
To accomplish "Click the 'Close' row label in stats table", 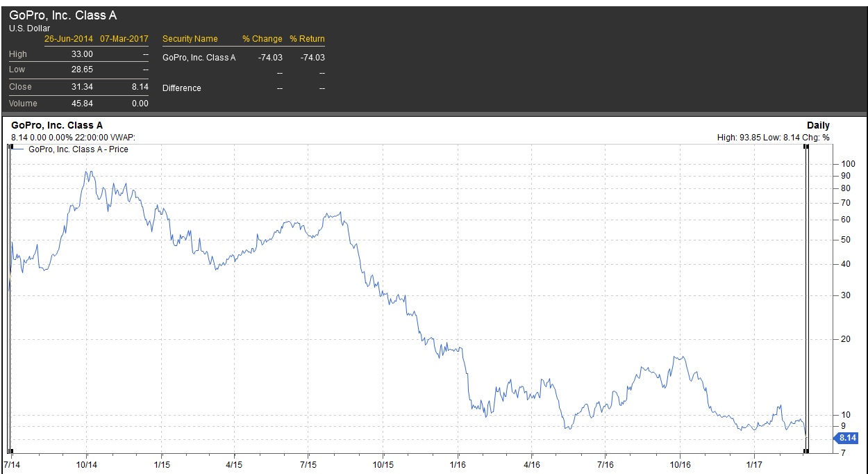I will (x=20, y=87).
